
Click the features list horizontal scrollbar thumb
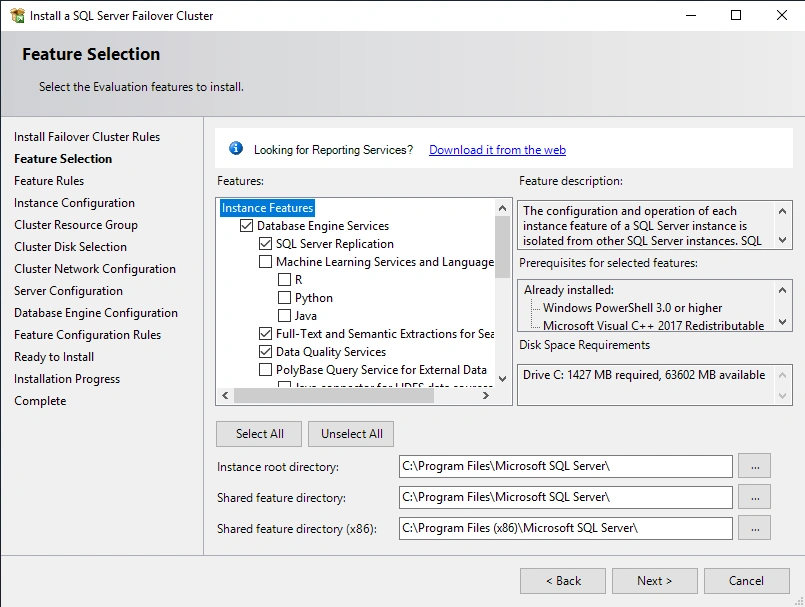click(334, 395)
